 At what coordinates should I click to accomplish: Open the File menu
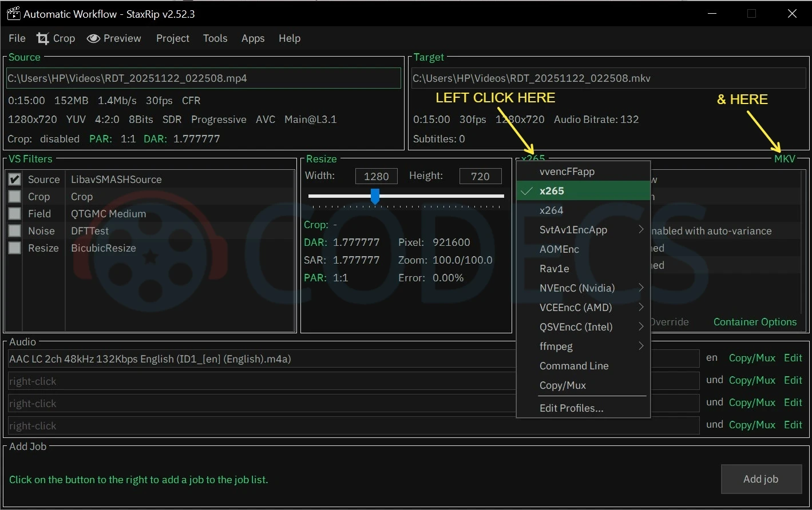pyautogui.click(x=17, y=38)
